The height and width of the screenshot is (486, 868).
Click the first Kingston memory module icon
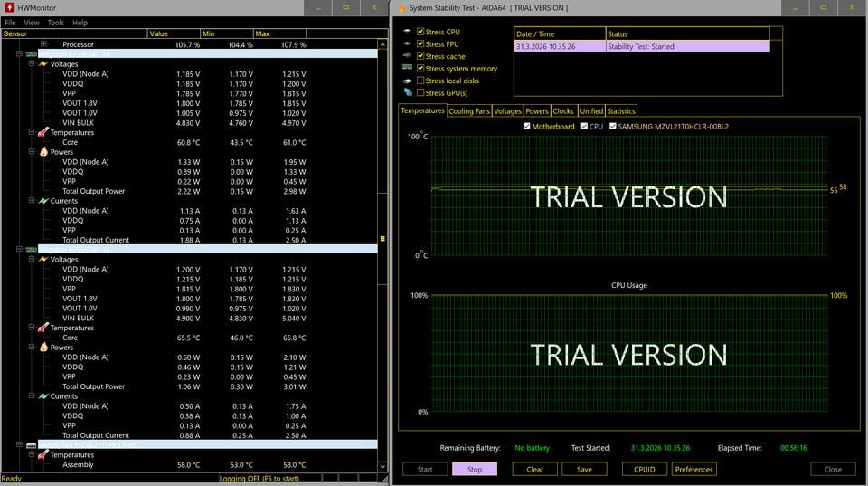tap(31, 54)
